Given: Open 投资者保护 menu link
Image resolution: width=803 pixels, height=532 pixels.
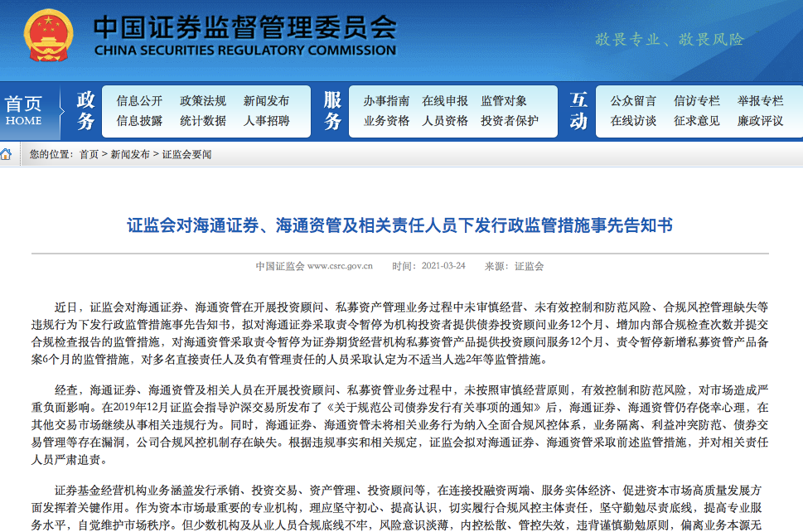Looking at the screenshot, I should (510, 121).
